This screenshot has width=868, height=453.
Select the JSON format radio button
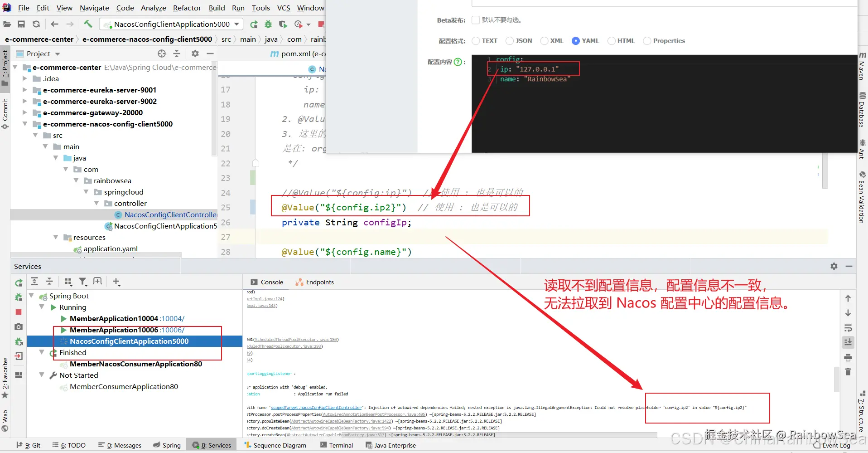point(510,41)
